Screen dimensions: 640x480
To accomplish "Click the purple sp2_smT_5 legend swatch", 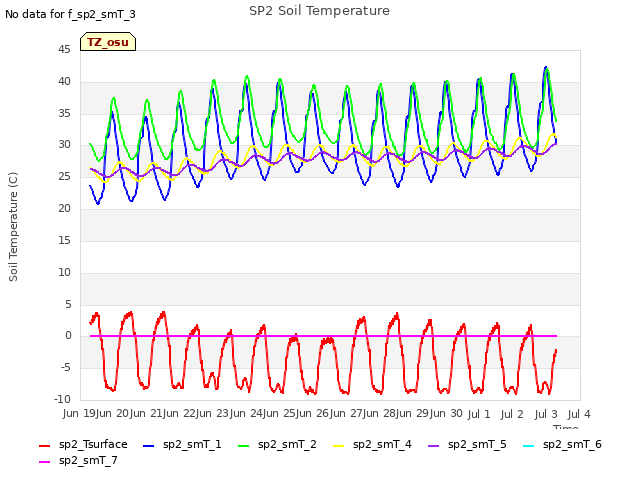I will pos(434,446).
